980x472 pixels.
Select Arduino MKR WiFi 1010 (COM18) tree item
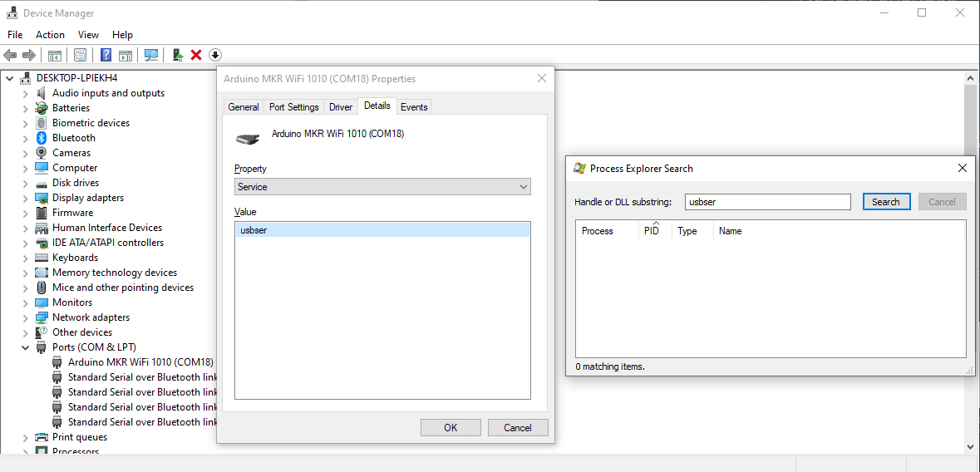140,362
